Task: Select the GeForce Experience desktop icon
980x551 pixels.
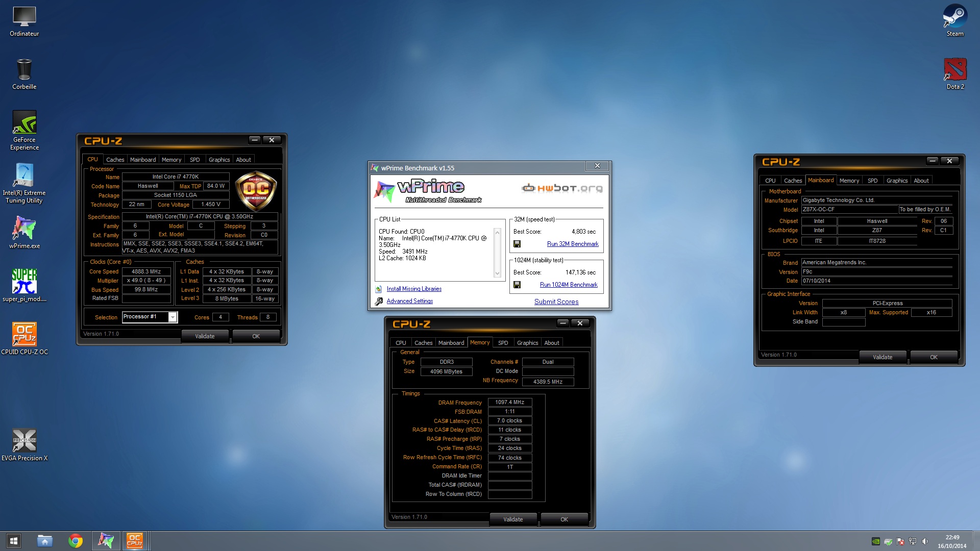Action: point(24,131)
